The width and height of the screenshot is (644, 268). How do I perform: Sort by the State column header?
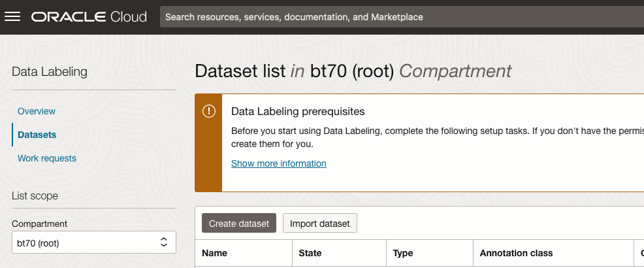coord(310,253)
